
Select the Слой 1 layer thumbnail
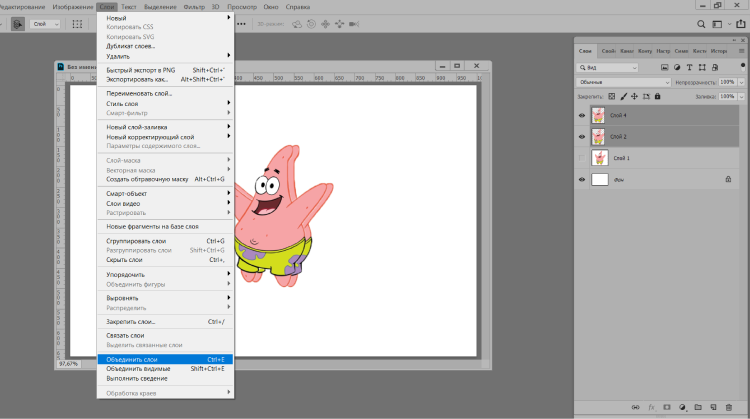click(599, 158)
